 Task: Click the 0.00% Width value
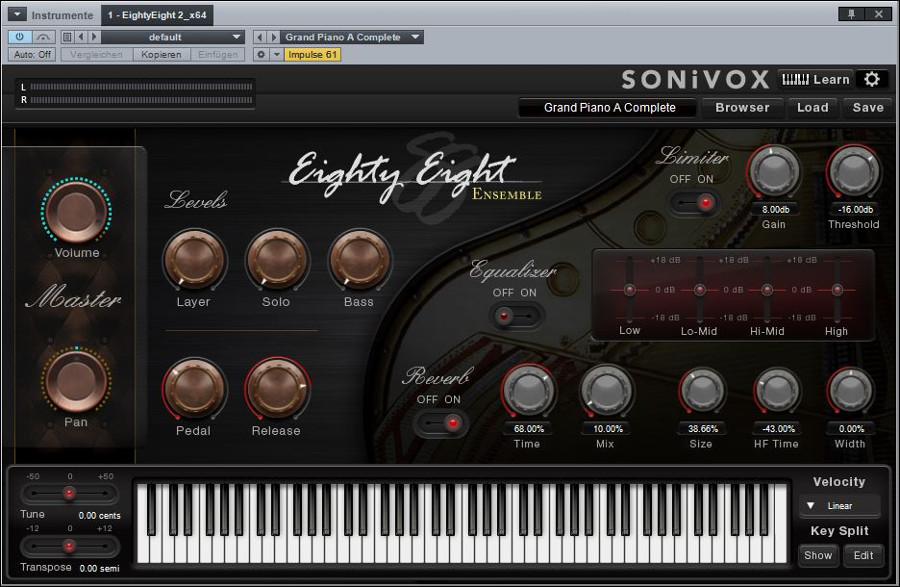click(x=851, y=429)
